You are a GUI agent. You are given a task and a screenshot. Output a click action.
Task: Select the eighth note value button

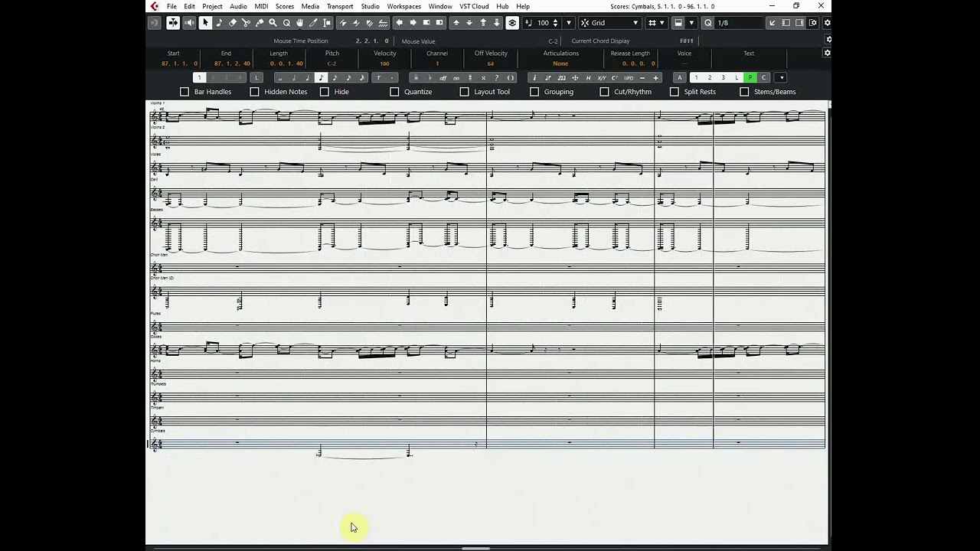pyautogui.click(x=321, y=77)
